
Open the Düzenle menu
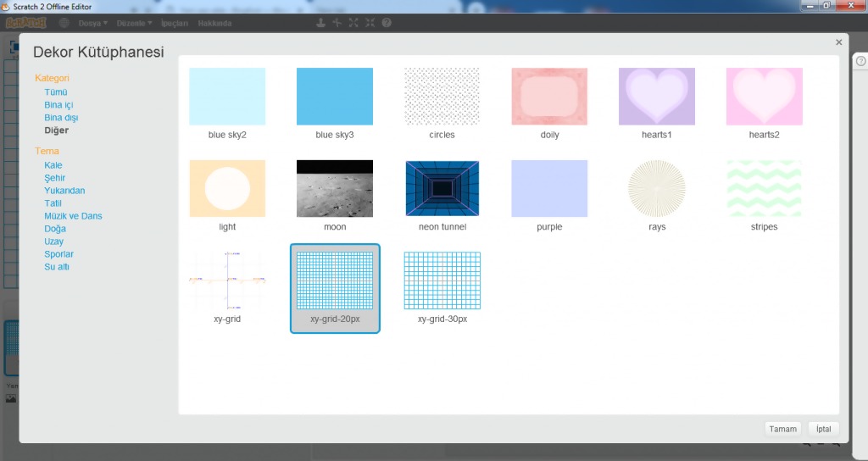coord(134,23)
